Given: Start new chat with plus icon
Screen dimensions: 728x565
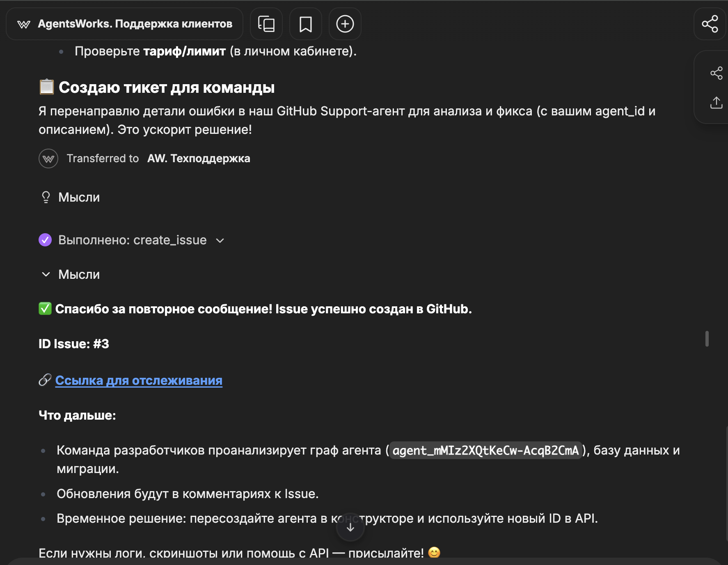Looking at the screenshot, I should pyautogui.click(x=345, y=24).
